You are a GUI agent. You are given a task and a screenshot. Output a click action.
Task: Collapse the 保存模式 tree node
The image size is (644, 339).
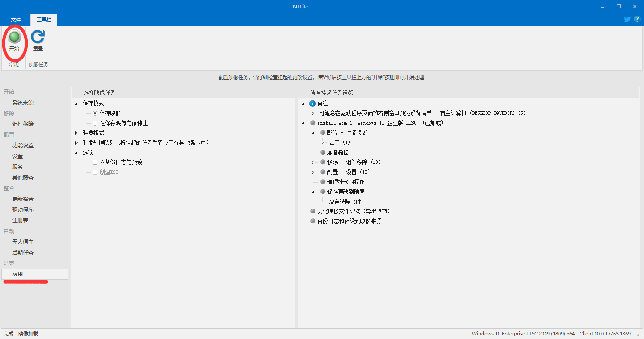tap(76, 103)
